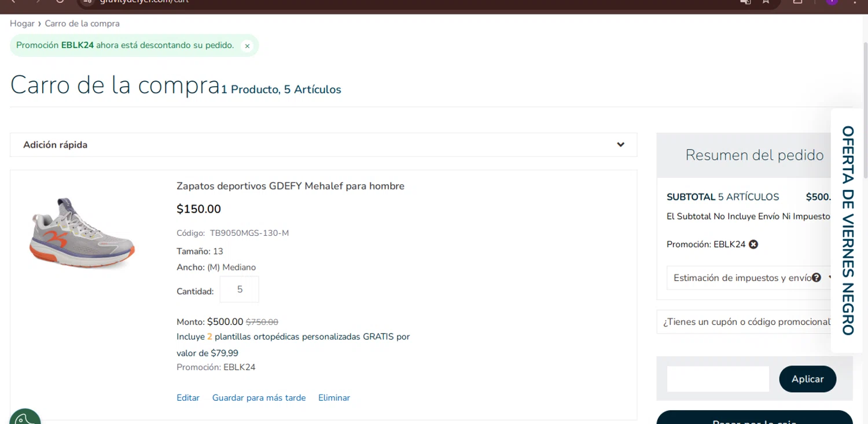This screenshot has height=424, width=868.
Task: Click the Tamaño: 13 text
Action: point(200,251)
